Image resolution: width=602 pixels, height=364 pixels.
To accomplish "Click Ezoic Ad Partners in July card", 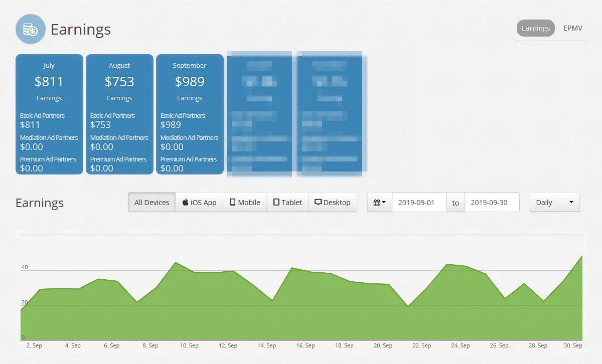I will pyautogui.click(x=42, y=115).
